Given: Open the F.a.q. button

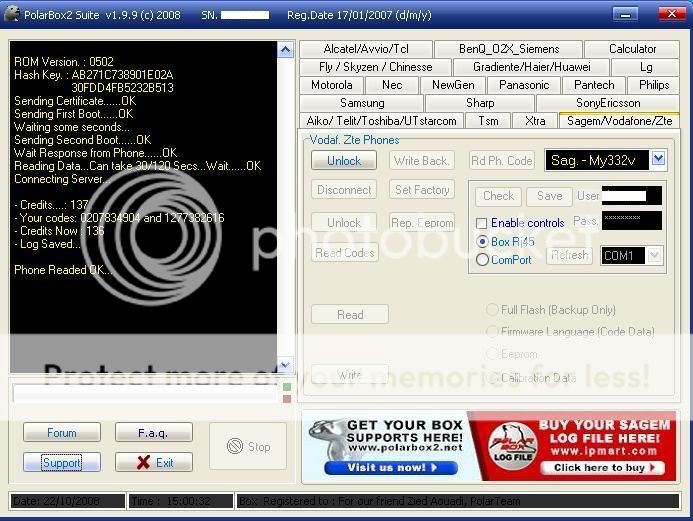Looking at the screenshot, I should (154, 433).
